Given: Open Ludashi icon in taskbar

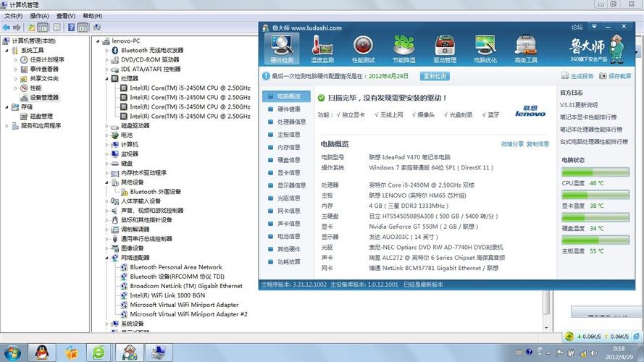Looking at the screenshot, I should (x=130, y=353).
